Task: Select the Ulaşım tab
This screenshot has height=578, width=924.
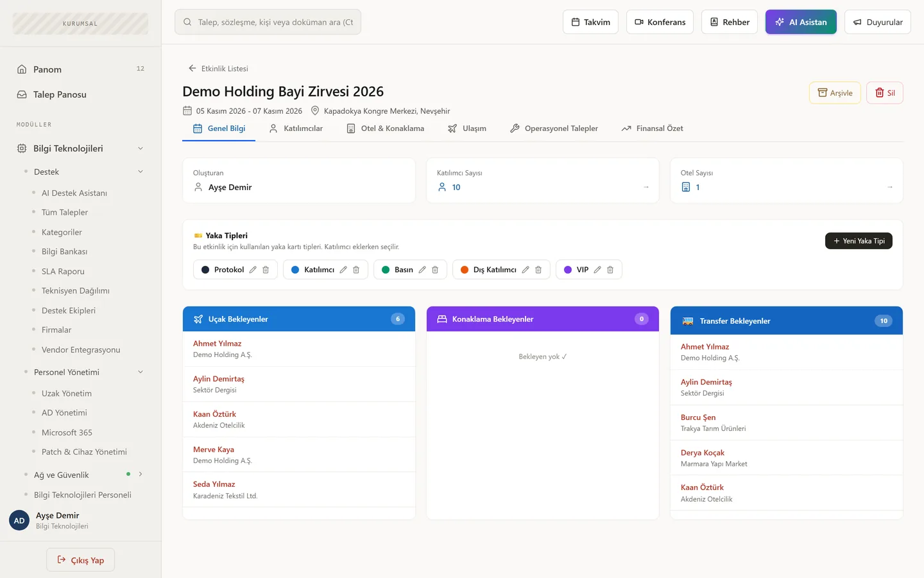Action: [x=467, y=128]
